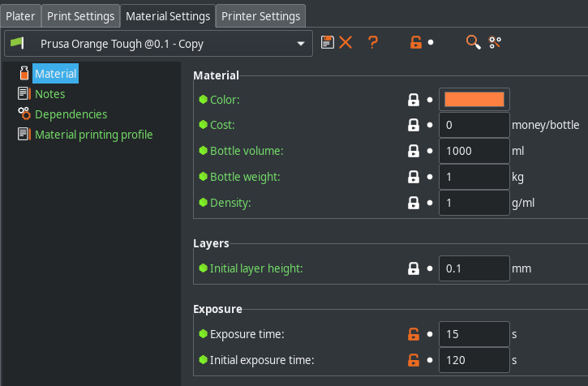Click the orange question mark help icon
The width and height of the screenshot is (588, 386).
click(x=373, y=42)
